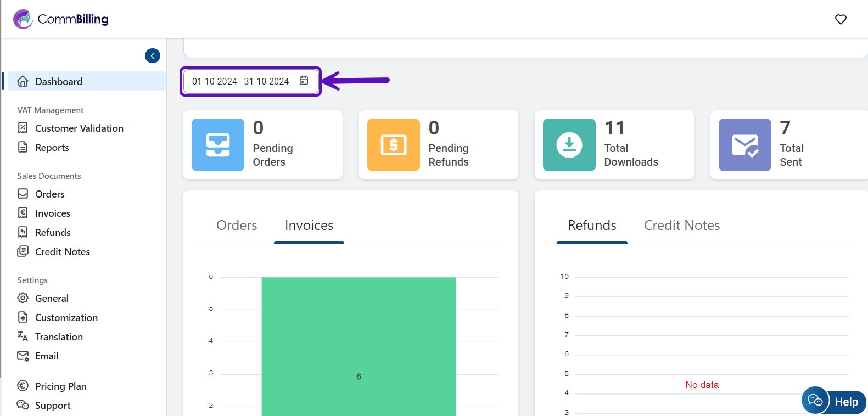
Task: Open the Help chat widget
Action: coord(833,401)
